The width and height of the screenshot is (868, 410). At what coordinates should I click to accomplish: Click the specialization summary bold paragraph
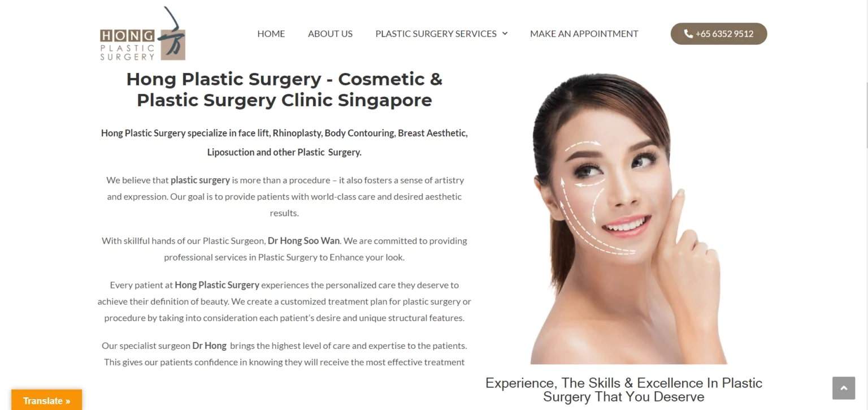[x=284, y=143]
